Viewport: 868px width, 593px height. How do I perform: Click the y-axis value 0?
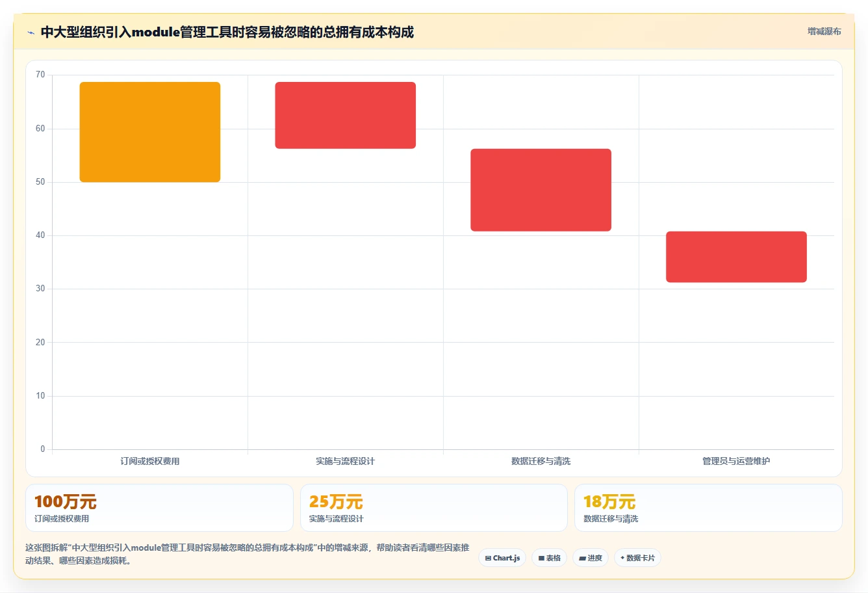click(43, 449)
